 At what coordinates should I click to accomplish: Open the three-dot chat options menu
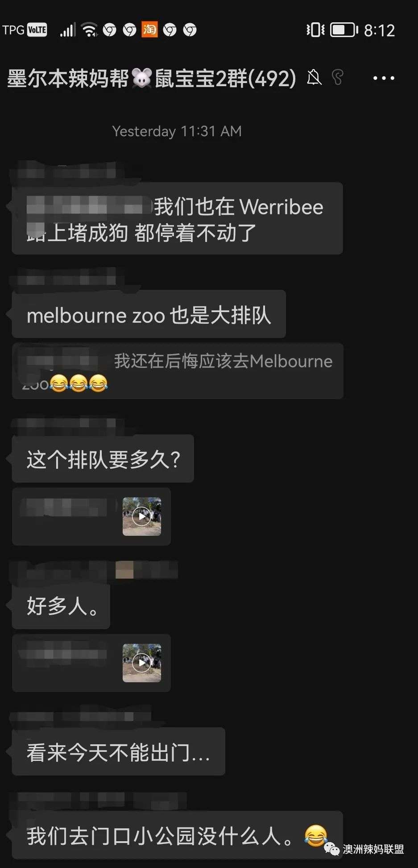click(384, 78)
